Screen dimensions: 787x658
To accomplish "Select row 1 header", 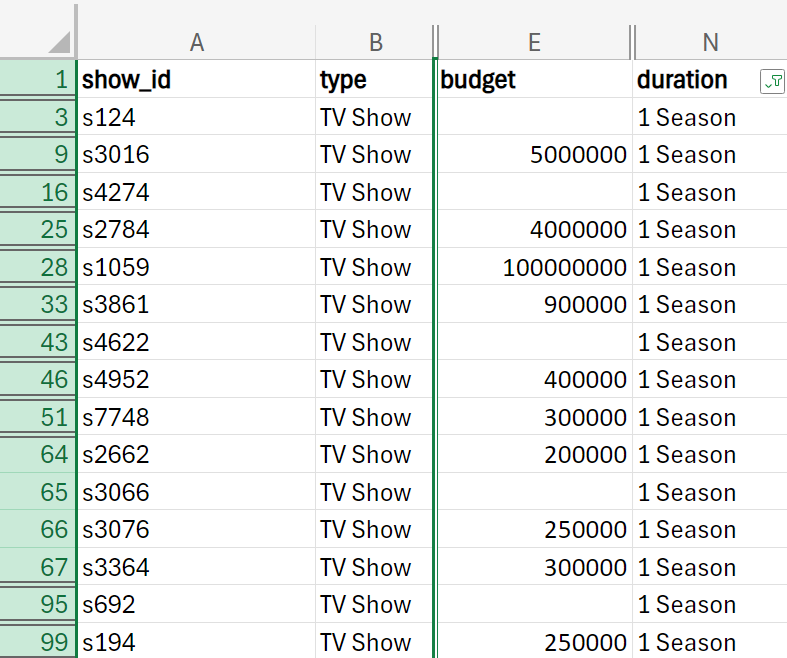I will pos(38,80).
